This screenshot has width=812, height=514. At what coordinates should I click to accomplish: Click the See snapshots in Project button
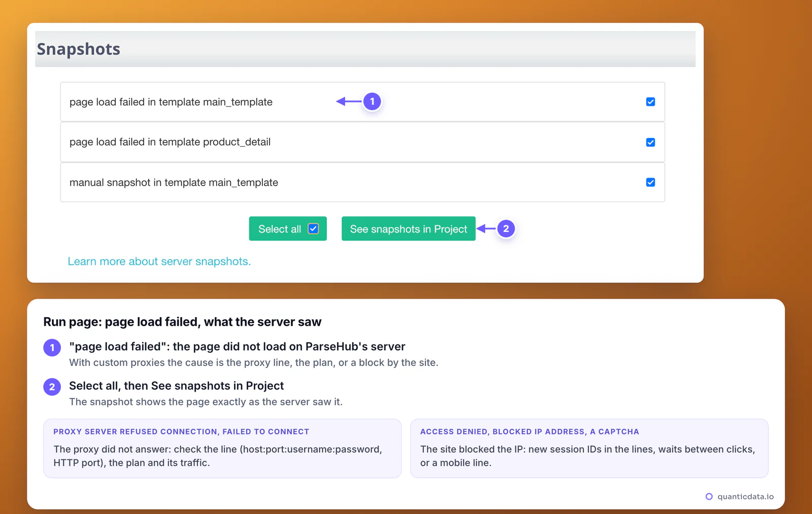tap(409, 229)
